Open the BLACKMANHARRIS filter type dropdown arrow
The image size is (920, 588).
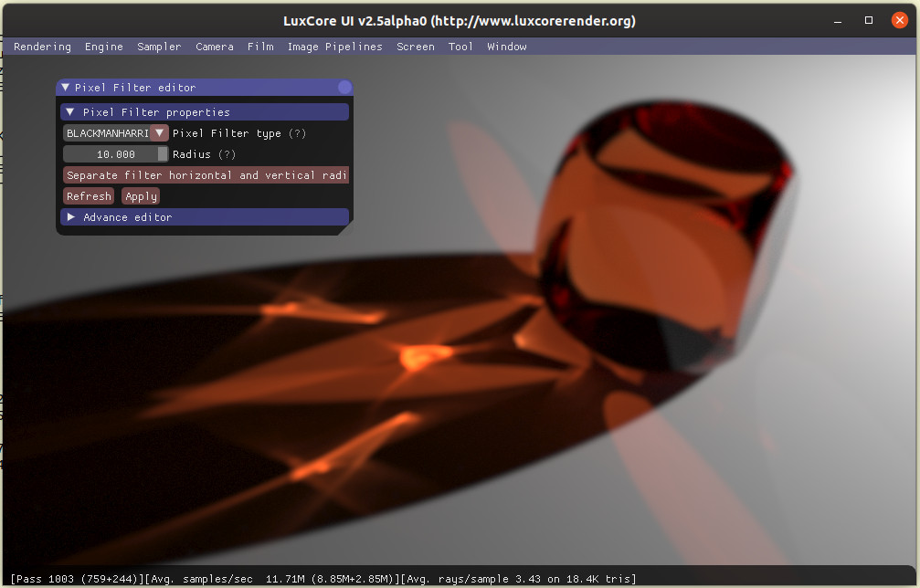point(159,133)
